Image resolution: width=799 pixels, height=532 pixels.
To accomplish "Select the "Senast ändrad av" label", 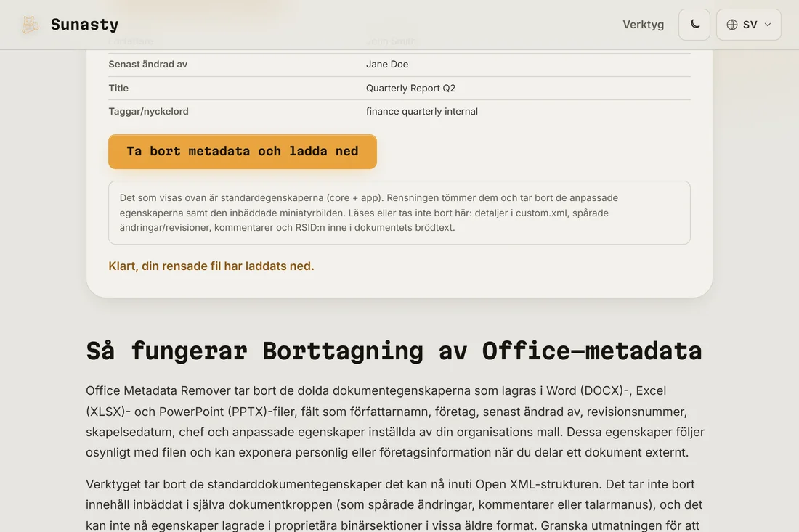I will (147, 64).
